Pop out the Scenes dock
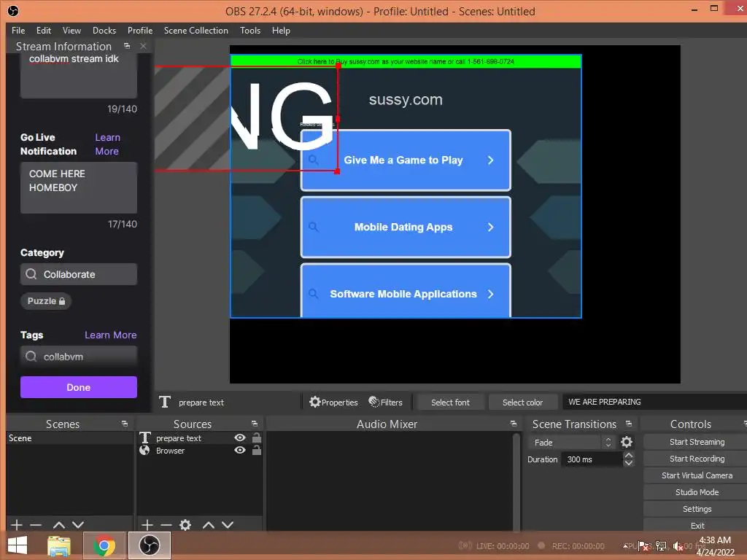 (x=124, y=424)
